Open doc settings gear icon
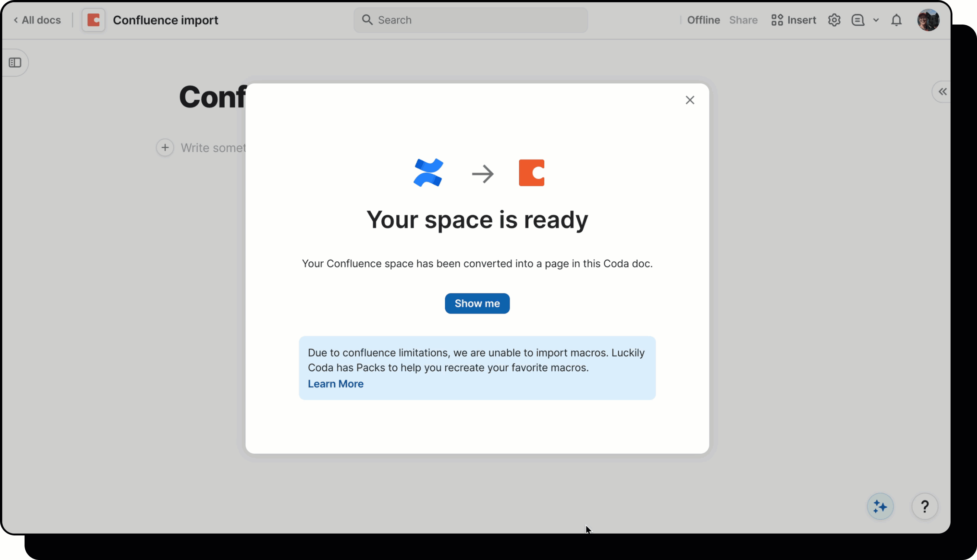 pyautogui.click(x=834, y=20)
